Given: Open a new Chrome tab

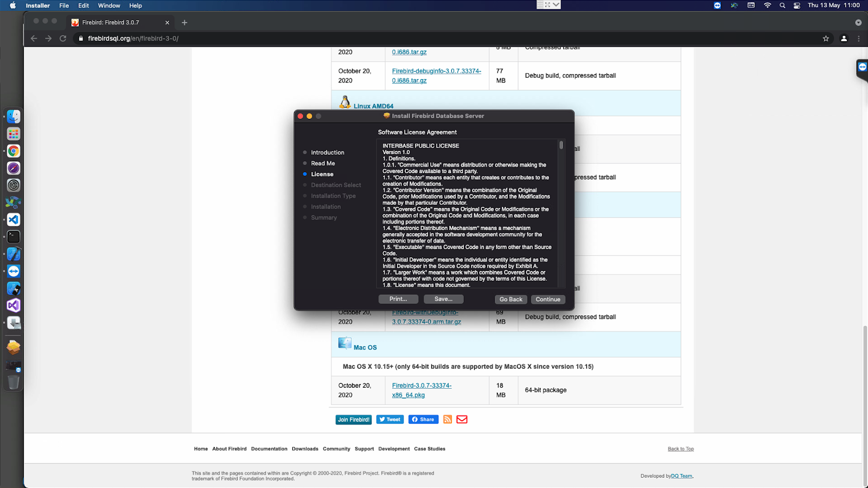Looking at the screenshot, I should coord(184,23).
